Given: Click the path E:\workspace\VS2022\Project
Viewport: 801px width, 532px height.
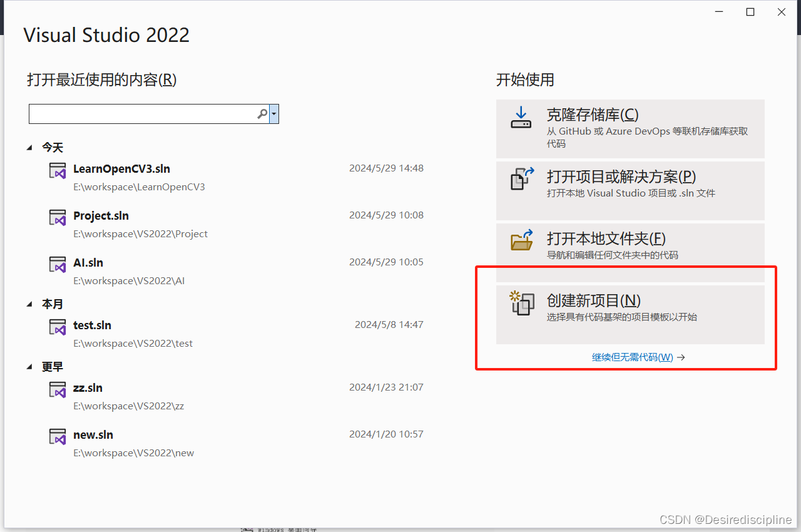Looking at the screenshot, I should (140, 234).
